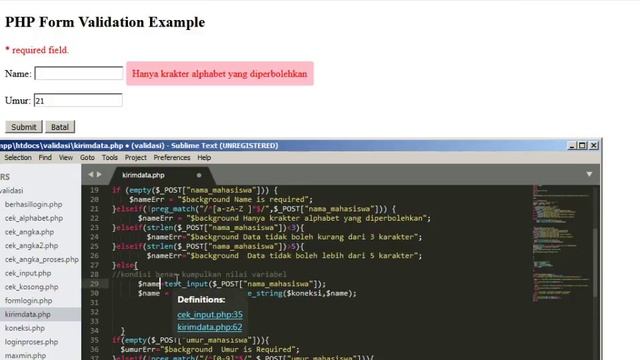
Task: Minimize the Sublime Text window
Action: click(x=572, y=145)
